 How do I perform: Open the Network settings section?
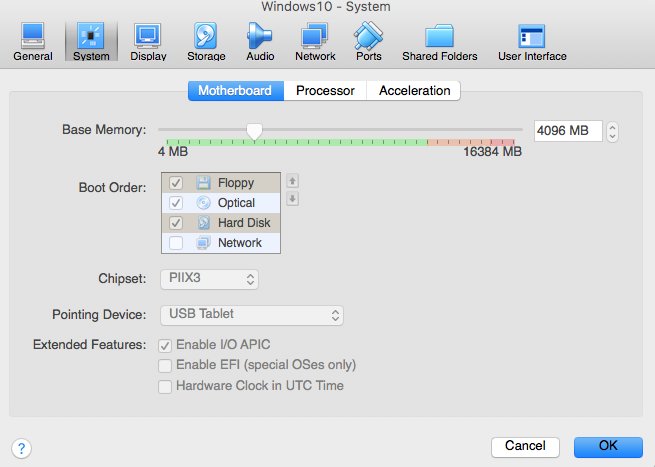point(315,42)
